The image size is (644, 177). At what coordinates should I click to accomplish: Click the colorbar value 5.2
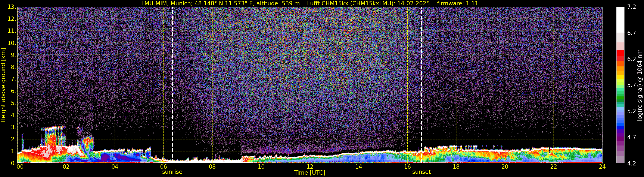[x=632, y=111]
